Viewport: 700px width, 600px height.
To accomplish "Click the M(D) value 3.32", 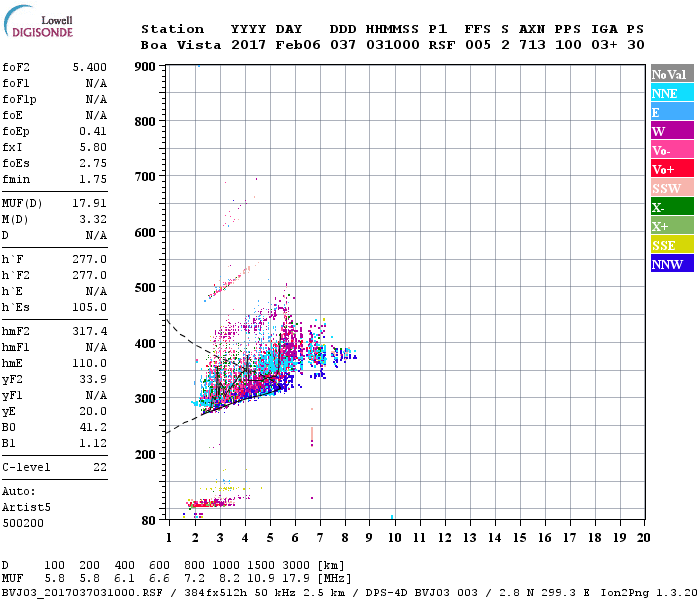I will tap(93, 220).
